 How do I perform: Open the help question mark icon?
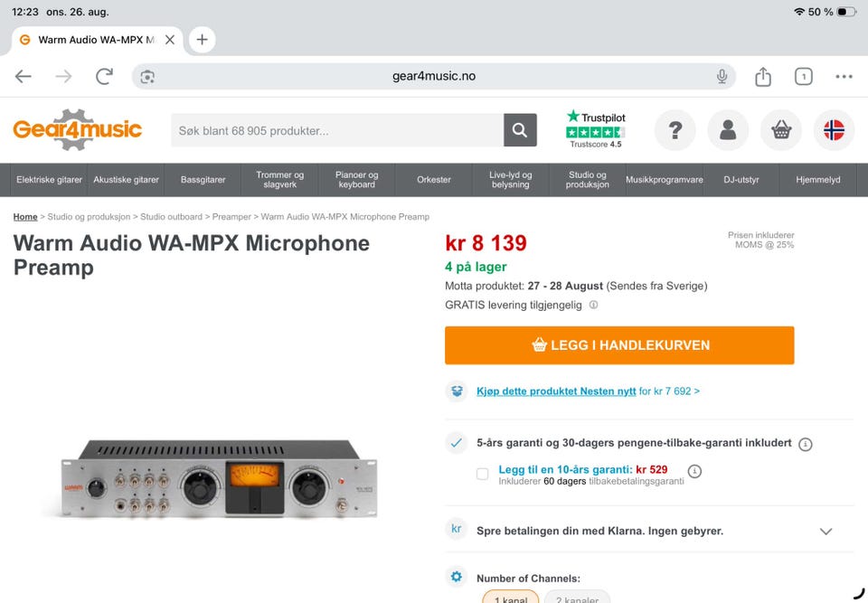point(675,130)
